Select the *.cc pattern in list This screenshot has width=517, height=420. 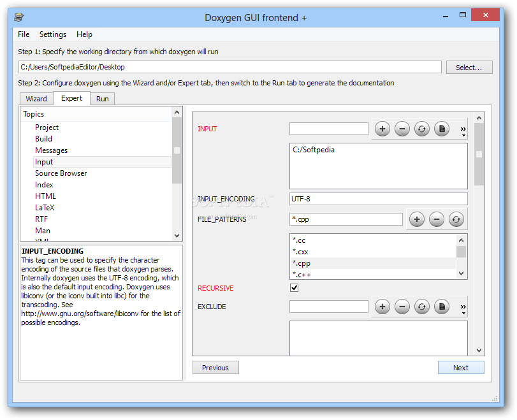click(x=372, y=240)
